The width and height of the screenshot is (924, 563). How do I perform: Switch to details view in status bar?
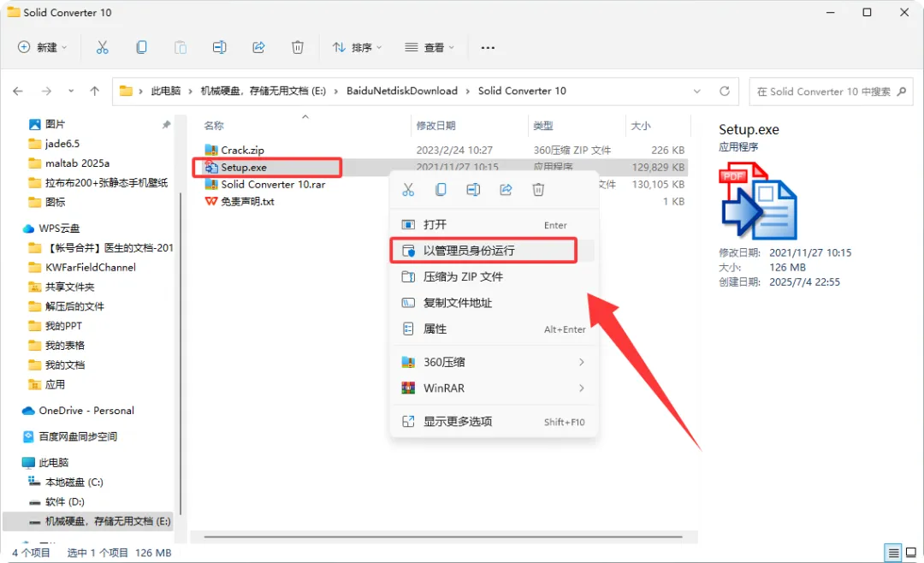tap(893, 553)
